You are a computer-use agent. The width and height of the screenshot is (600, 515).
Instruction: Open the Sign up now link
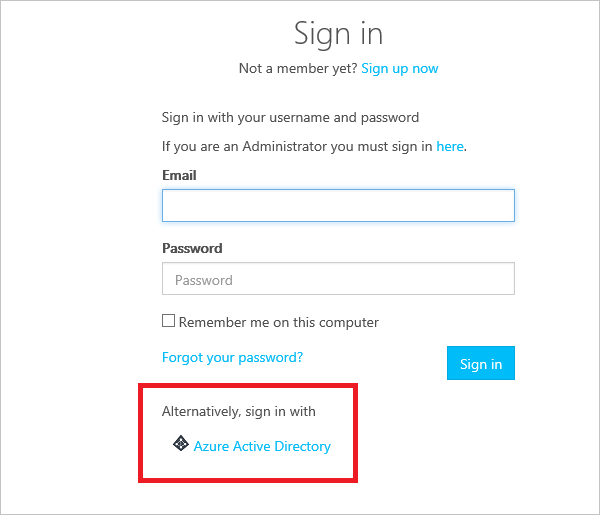[399, 68]
